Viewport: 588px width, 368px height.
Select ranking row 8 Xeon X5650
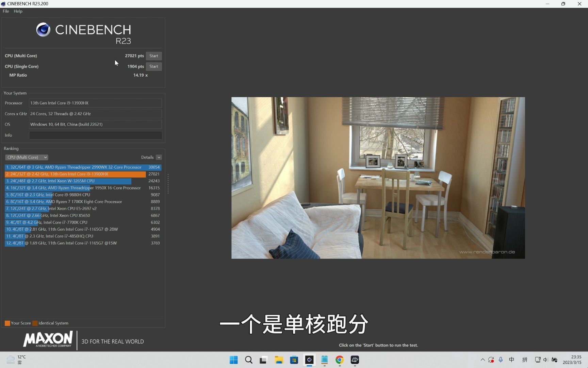[83, 216]
